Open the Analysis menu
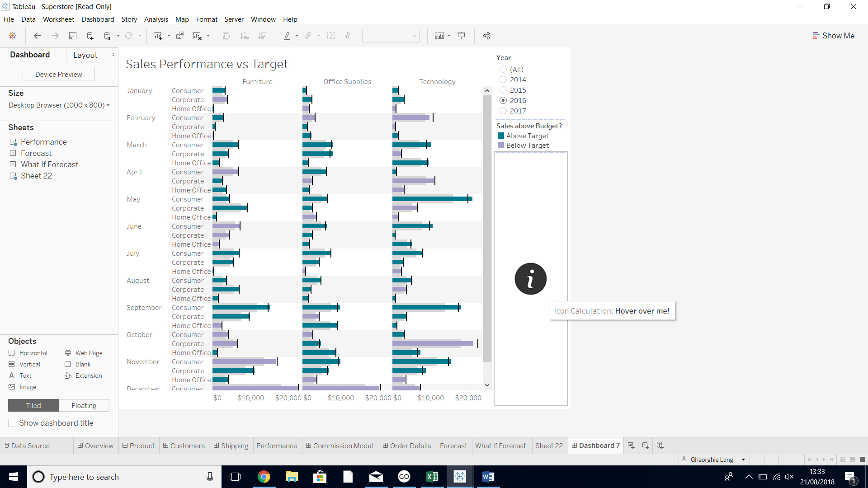This screenshot has width=868, height=488. click(156, 19)
